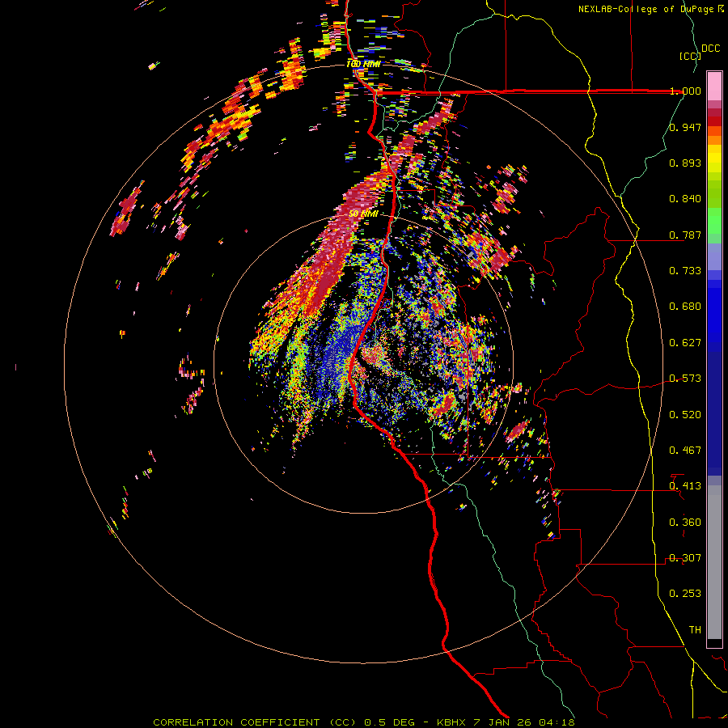Select the 0.307 legend value
Viewport: 728px width, 728px height.
[x=685, y=558]
